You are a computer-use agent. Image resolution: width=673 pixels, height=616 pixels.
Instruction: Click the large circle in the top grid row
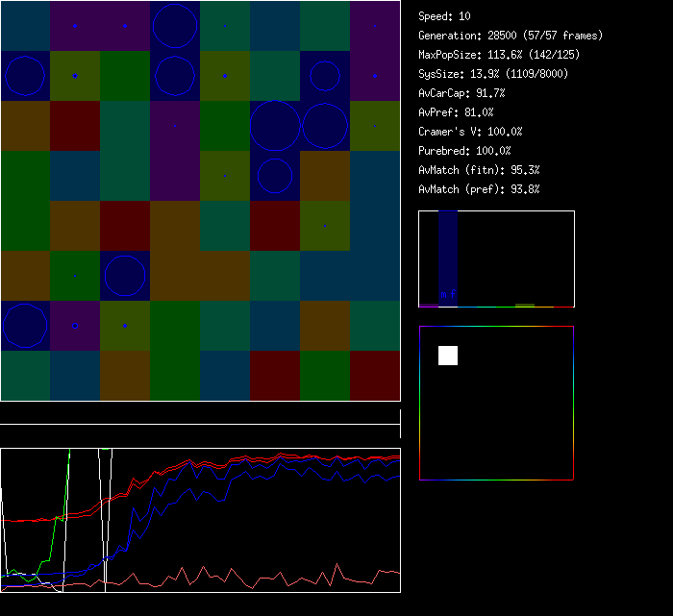[x=175, y=25]
